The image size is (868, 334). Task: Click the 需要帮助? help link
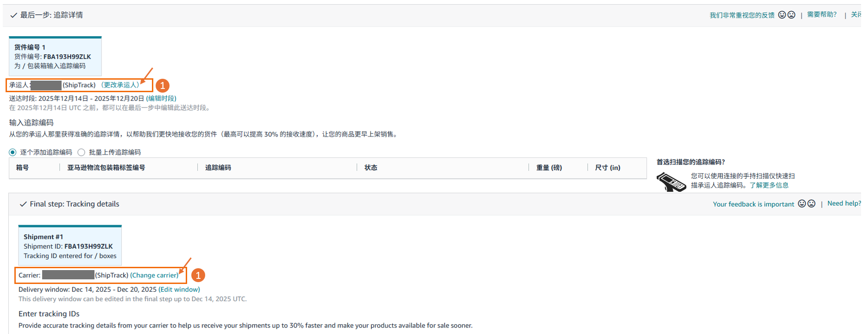coord(822,15)
